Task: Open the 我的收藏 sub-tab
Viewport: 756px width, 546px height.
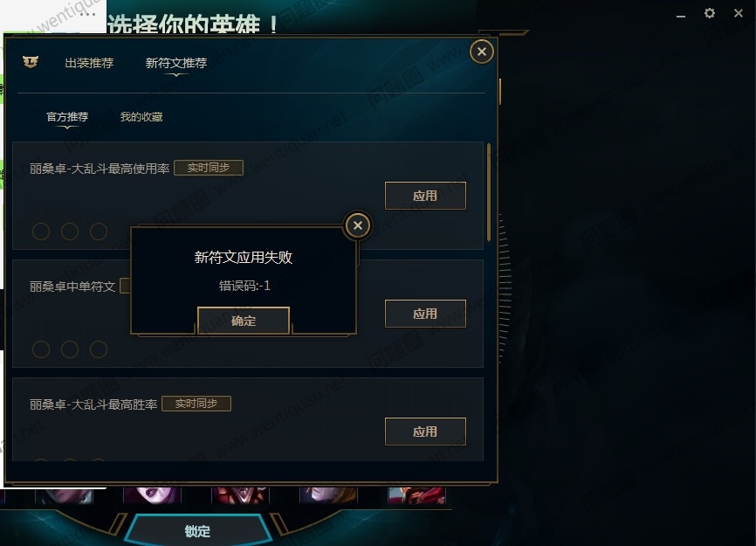Action: tap(141, 117)
